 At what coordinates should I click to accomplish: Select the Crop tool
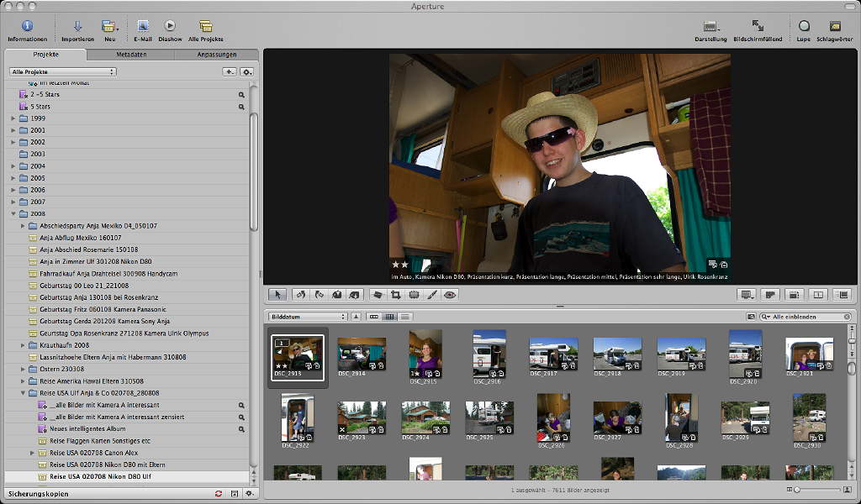tap(395, 295)
